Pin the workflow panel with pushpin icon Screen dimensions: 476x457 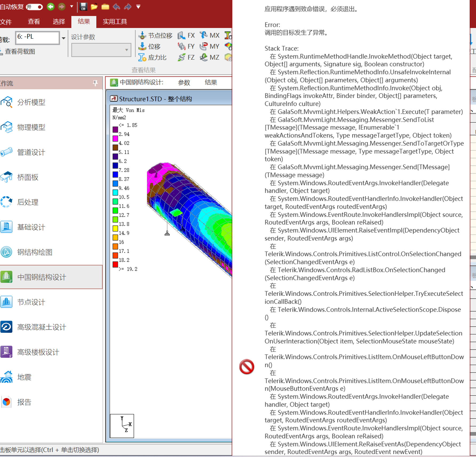[x=95, y=83]
